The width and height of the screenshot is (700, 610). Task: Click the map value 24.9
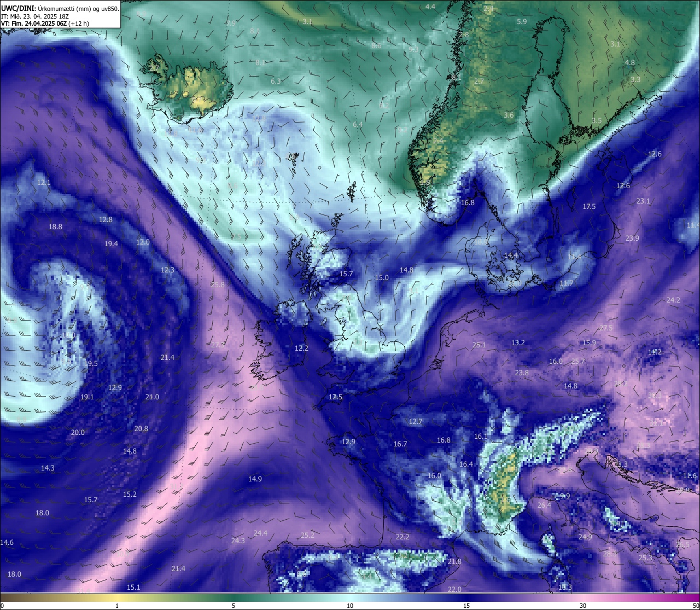click(585, 537)
